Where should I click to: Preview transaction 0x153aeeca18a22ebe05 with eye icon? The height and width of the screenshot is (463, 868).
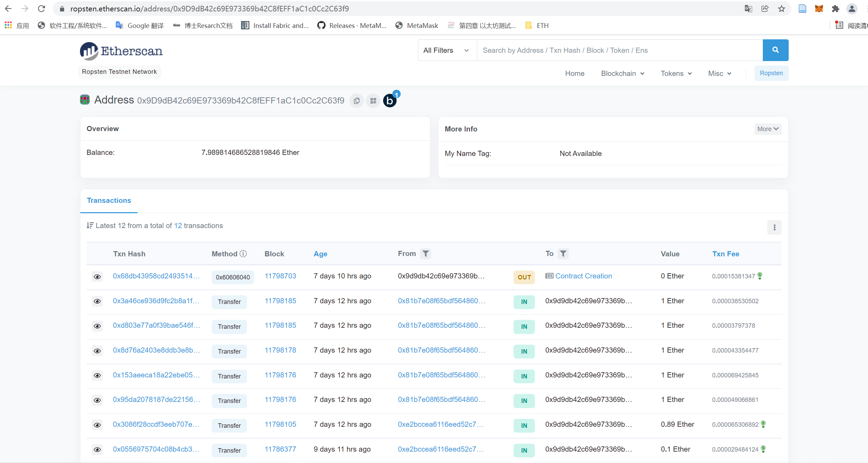pos(97,375)
